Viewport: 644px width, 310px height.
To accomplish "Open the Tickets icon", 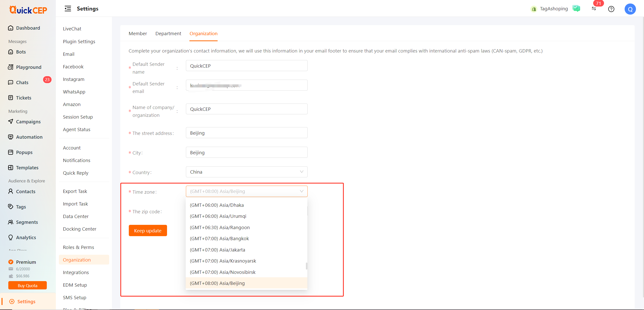I will tap(11, 98).
